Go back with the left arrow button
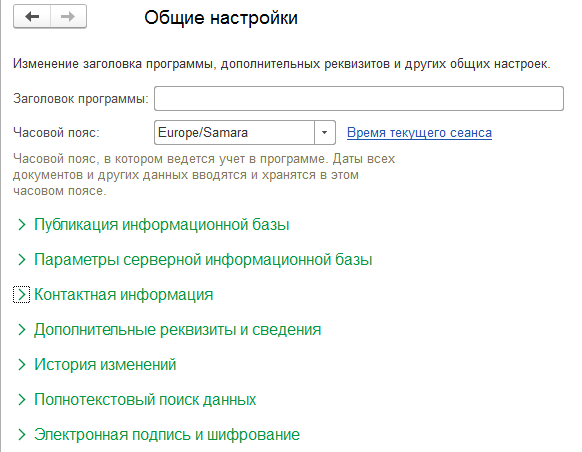The image size is (582, 452). click(x=32, y=16)
